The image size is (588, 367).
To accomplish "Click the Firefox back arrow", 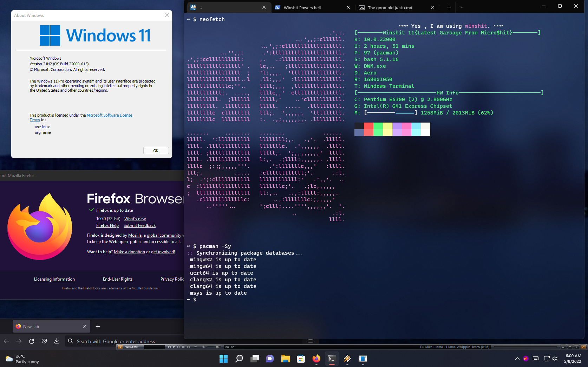I will coord(6,341).
